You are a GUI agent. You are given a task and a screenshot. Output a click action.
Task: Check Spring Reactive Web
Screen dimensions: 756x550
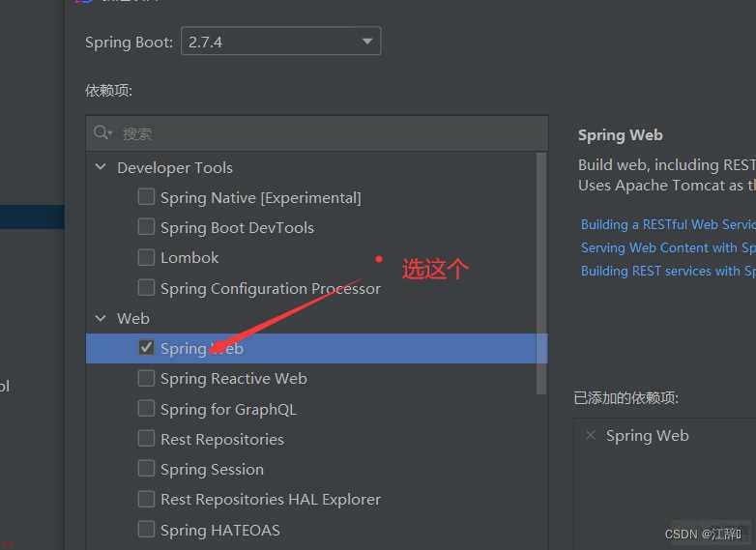click(x=146, y=378)
